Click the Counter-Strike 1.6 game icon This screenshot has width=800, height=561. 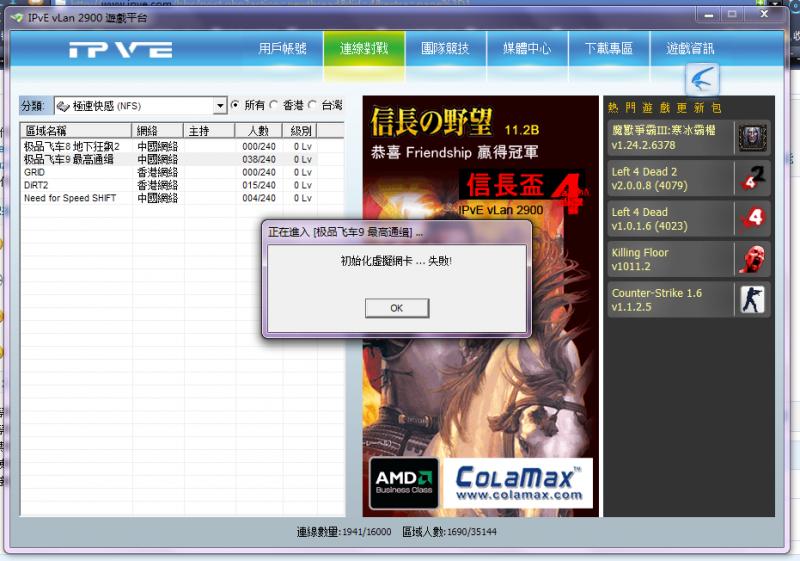[753, 299]
